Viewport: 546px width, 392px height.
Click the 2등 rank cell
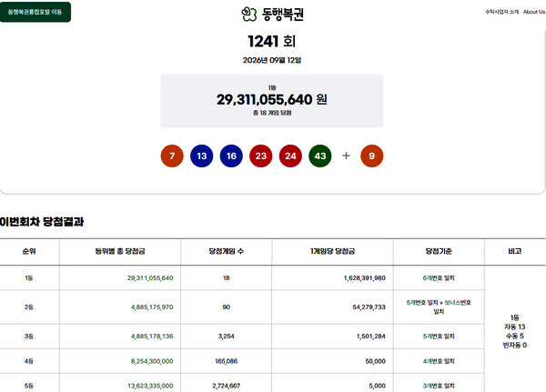point(29,307)
